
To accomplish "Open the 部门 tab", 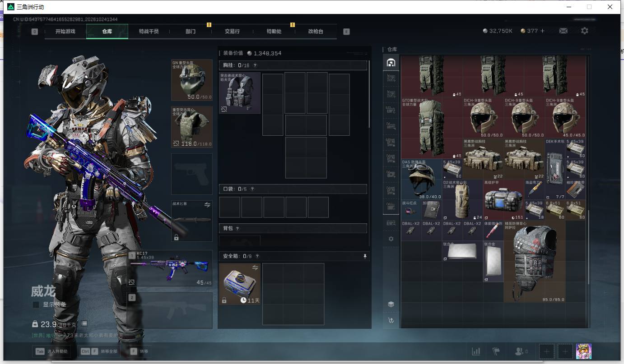I will [x=191, y=32].
